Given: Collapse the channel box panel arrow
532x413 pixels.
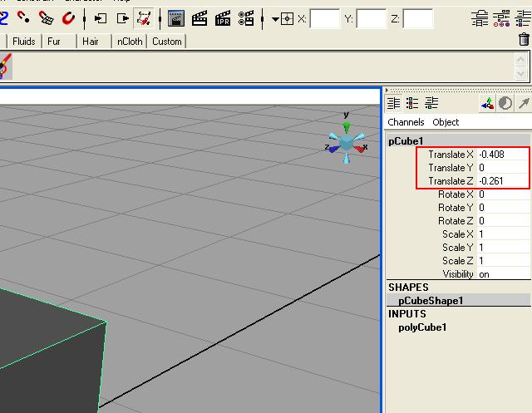Looking at the screenshot, I should click(387, 91).
